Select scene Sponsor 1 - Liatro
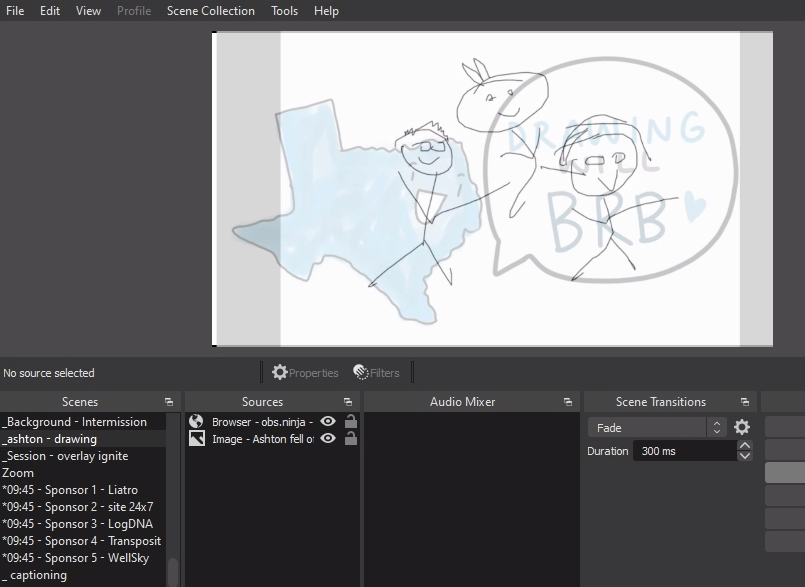The image size is (805, 587). 83,490
